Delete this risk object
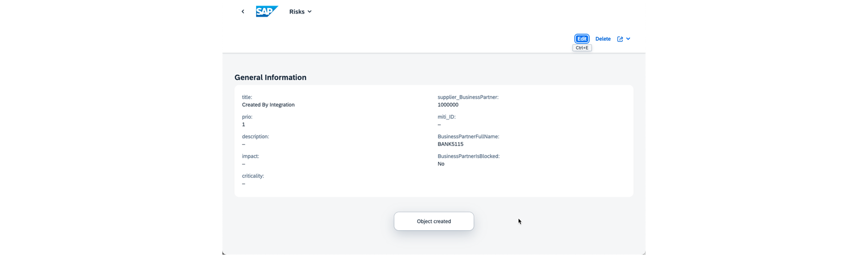This screenshot has height=260, width=868. [x=603, y=39]
